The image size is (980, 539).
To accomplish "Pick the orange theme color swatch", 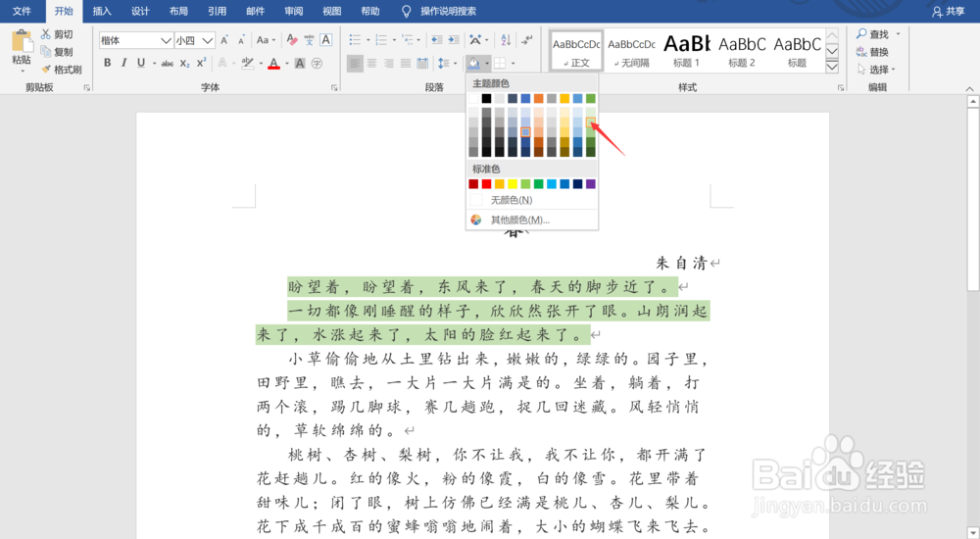I will pos(538,98).
